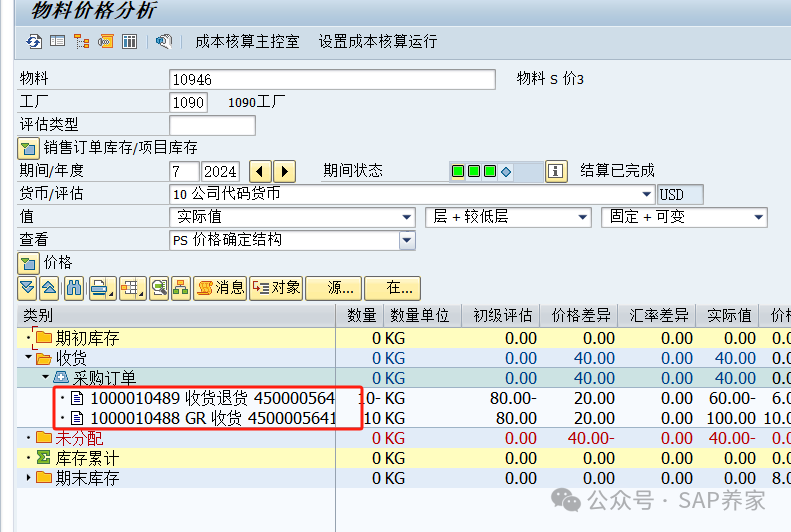Click the third green period status square
The image size is (791, 532).
490,171
